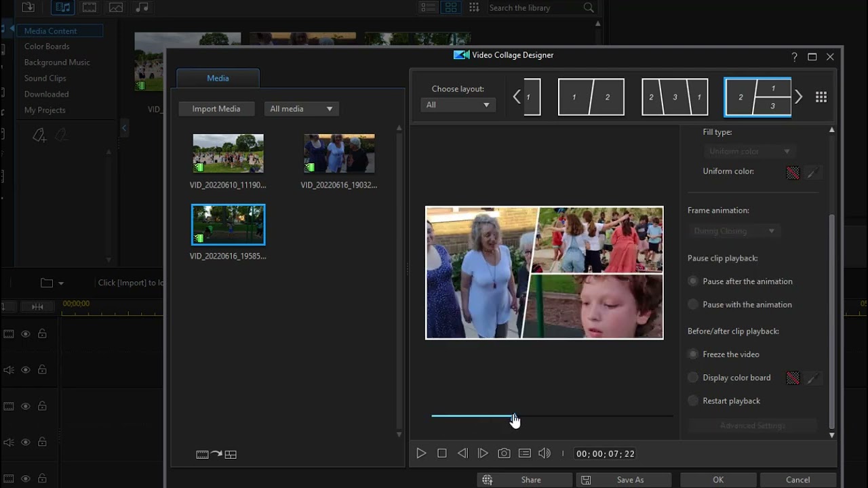868x488 pixels.
Task: Step to previous frame in preview
Action: 462,453
